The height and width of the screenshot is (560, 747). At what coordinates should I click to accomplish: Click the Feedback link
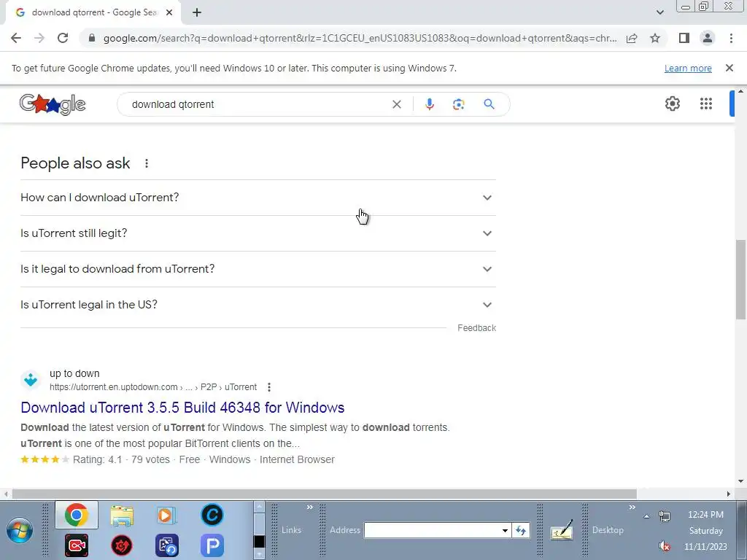pos(477,328)
